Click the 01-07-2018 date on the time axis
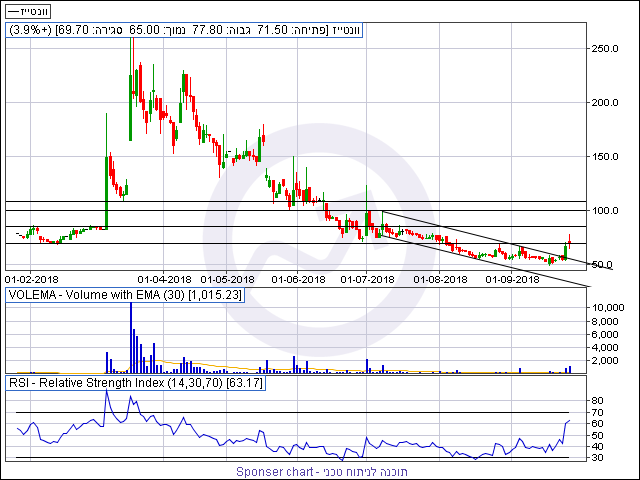This screenshot has height=480, width=640. tap(368, 279)
